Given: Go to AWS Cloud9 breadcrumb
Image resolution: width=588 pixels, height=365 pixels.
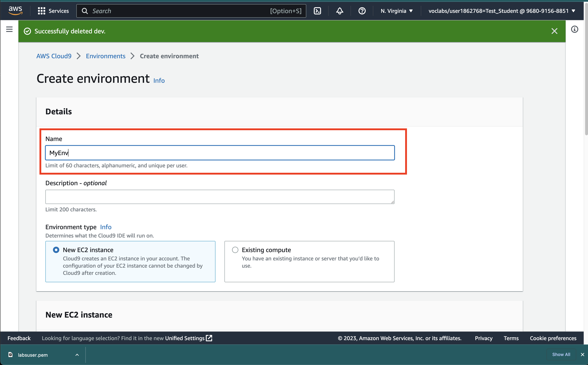Looking at the screenshot, I should click(x=54, y=56).
